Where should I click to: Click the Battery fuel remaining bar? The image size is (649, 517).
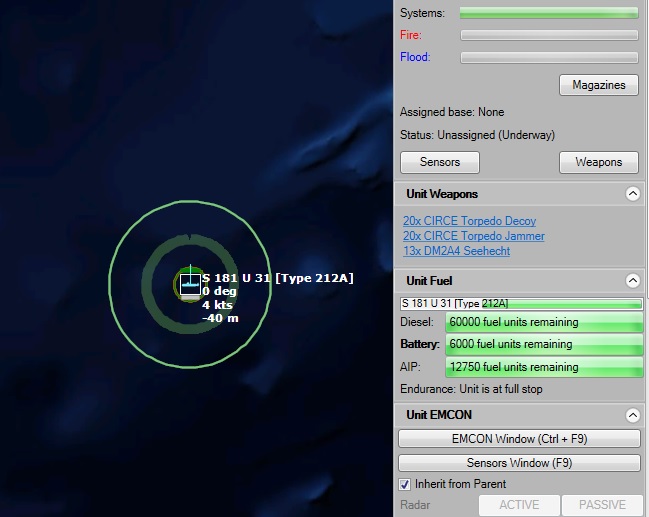click(x=544, y=344)
